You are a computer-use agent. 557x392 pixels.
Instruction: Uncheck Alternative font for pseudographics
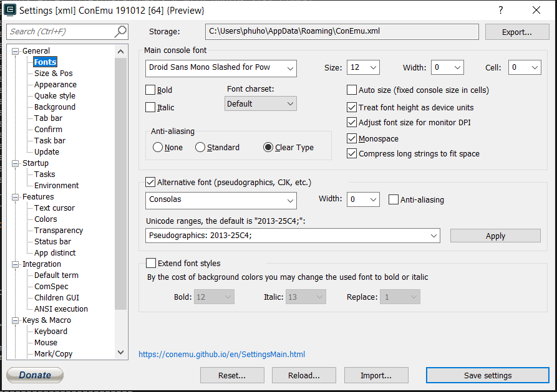pos(150,182)
